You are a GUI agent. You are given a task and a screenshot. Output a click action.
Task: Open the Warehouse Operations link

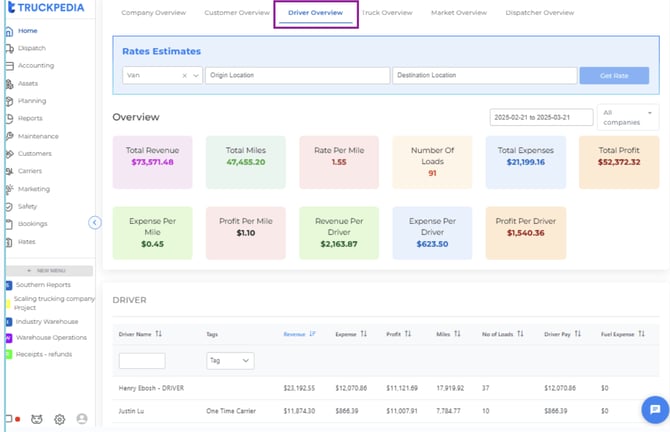51,338
